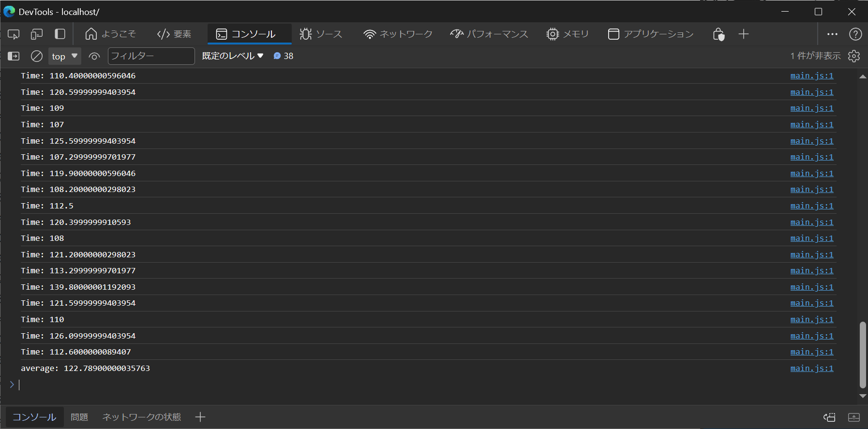Open the ソース sources tab
This screenshot has width=868, height=429.
(321, 34)
